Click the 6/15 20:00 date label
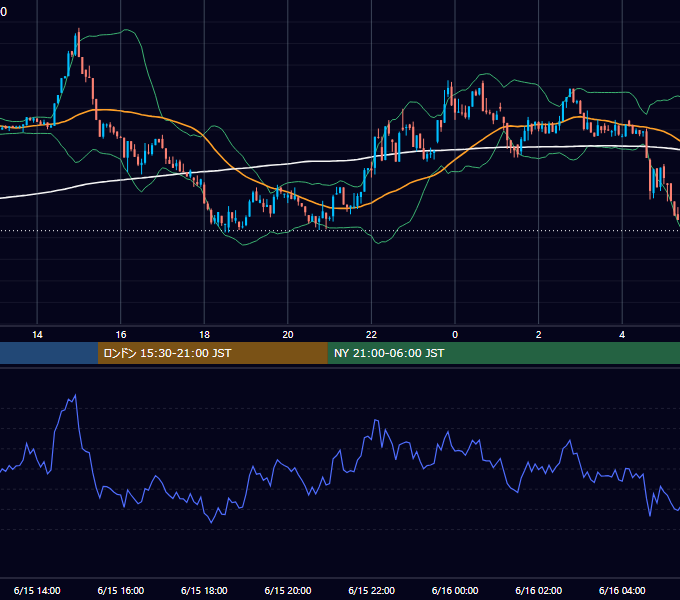This screenshot has width=680, height=600. coord(288,590)
